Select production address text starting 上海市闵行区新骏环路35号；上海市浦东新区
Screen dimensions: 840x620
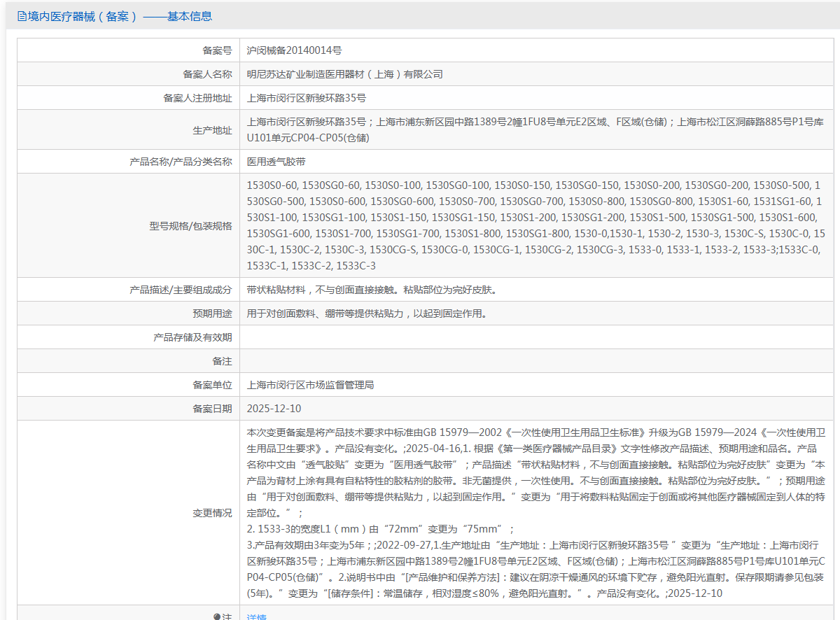point(536,129)
